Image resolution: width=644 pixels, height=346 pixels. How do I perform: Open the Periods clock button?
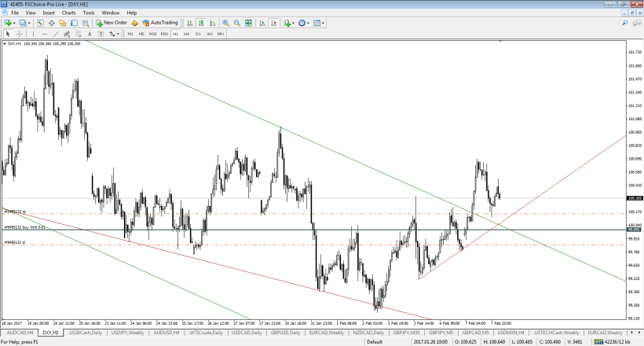(x=302, y=23)
